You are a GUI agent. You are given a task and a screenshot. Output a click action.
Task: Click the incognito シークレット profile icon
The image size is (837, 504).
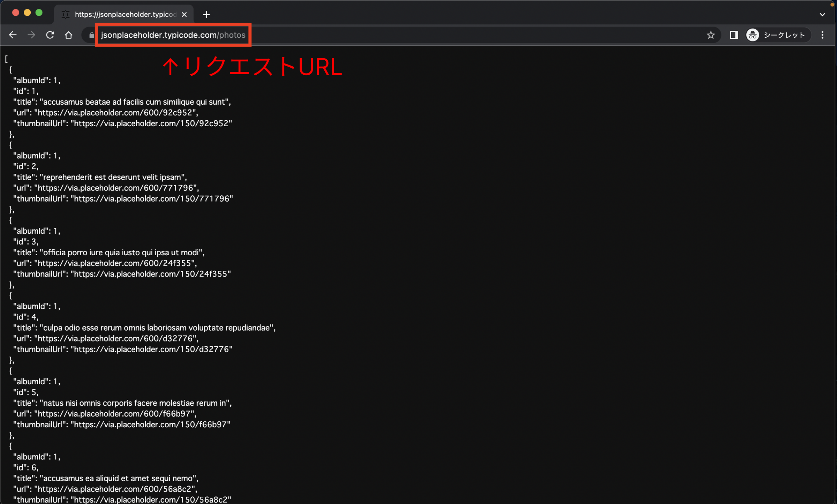752,35
